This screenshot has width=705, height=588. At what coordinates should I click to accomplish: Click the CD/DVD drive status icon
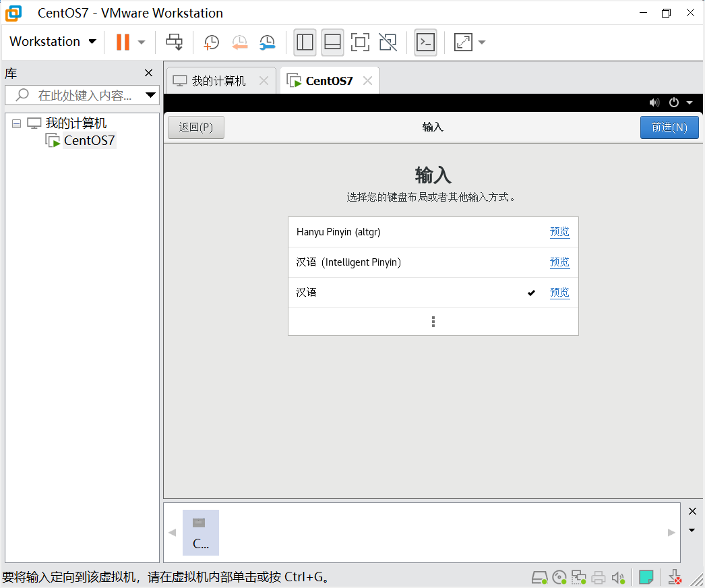(559, 577)
